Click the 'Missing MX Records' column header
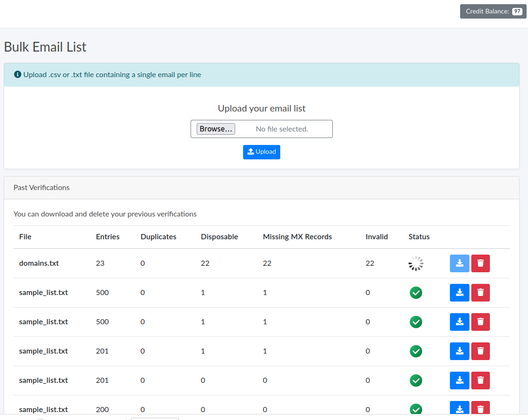Viewport: 528px width, 420px height. pos(297,236)
